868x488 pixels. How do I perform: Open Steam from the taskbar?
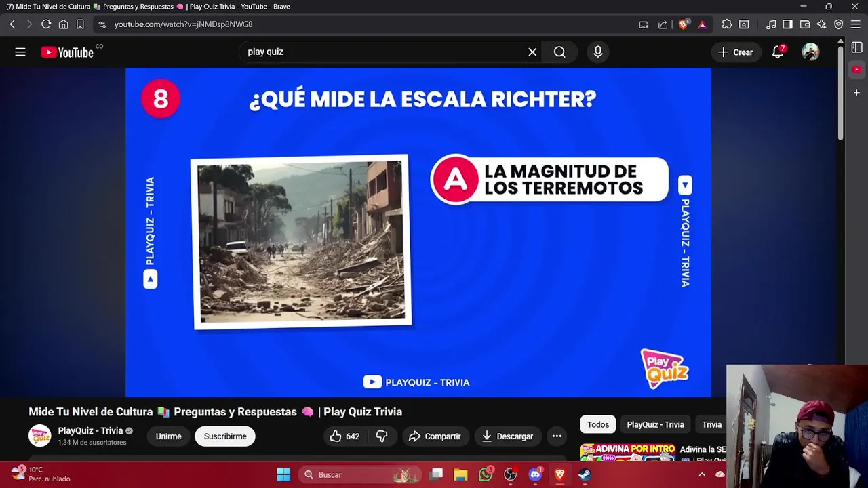(585, 474)
